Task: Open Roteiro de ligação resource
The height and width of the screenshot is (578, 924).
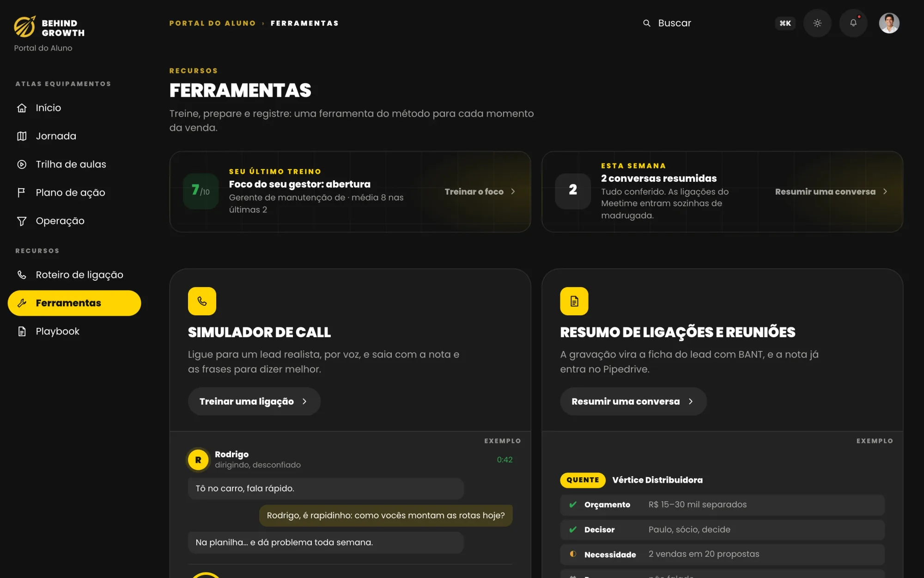Action: tap(74, 275)
